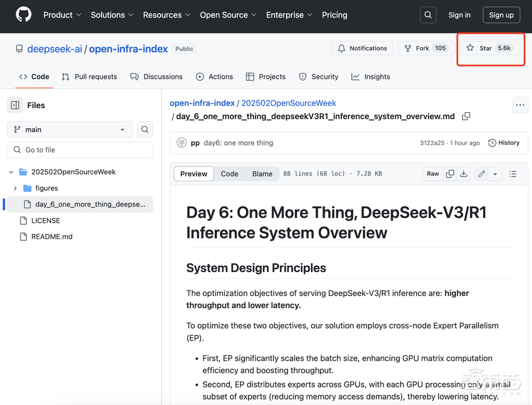The height and width of the screenshot is (405, 532).
Task: Open edit options dropdown arrow
Action: [x=495, y=174]
